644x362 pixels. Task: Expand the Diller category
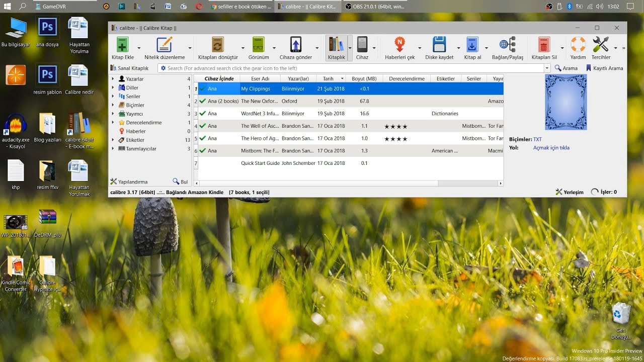[x=113, y=87]
